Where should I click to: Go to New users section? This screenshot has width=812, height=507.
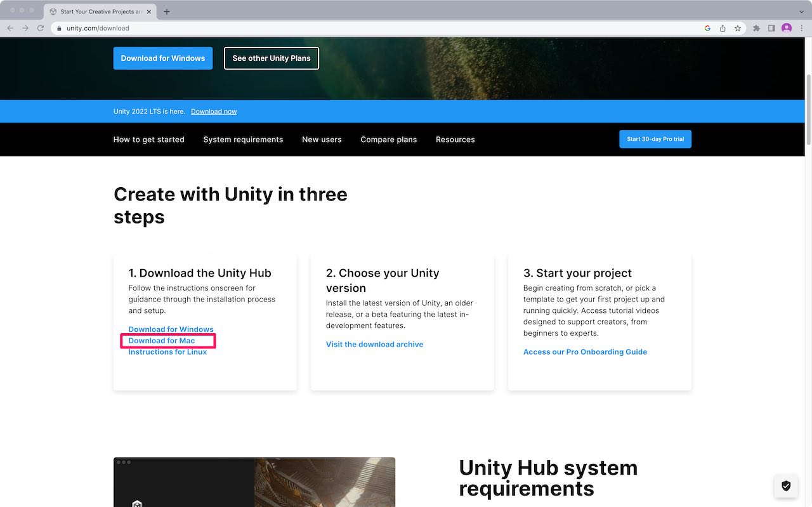(x=322, y=140)
